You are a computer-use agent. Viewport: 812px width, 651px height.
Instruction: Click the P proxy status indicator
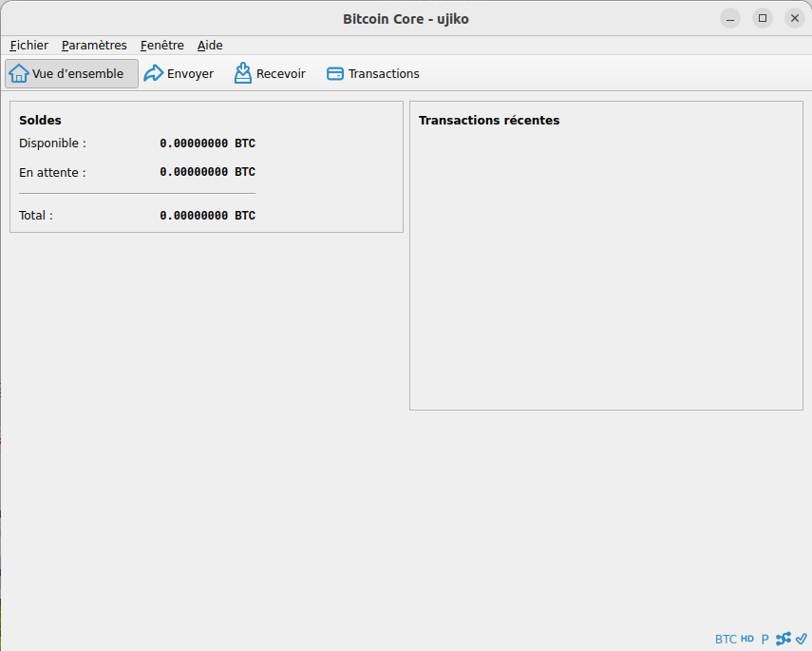pyautogui.click(x=765, y=639)
